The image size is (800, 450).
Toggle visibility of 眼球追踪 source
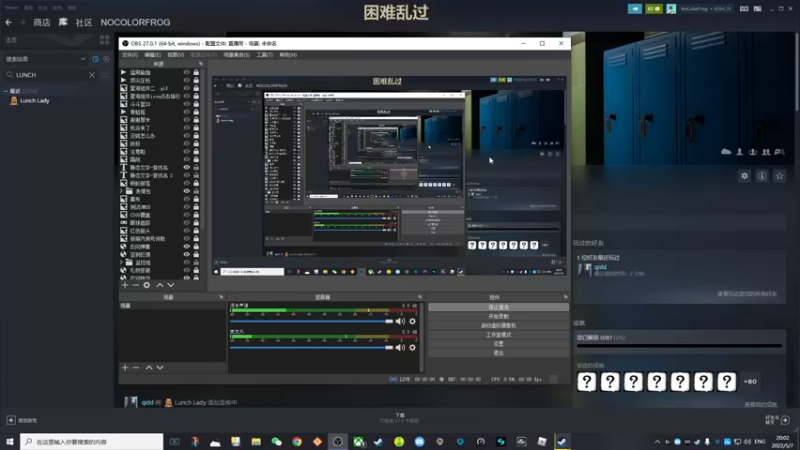coord(187,222)
